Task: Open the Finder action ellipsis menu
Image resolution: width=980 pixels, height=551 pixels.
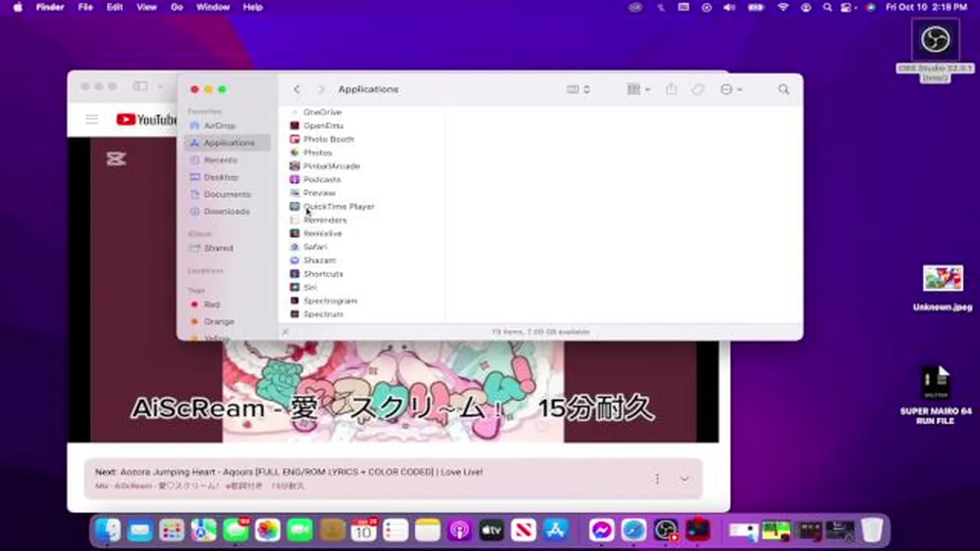Action: tap(731, 90)
